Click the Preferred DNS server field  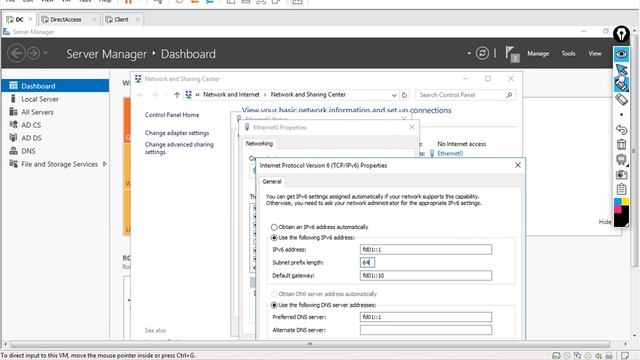pos(426,317)
